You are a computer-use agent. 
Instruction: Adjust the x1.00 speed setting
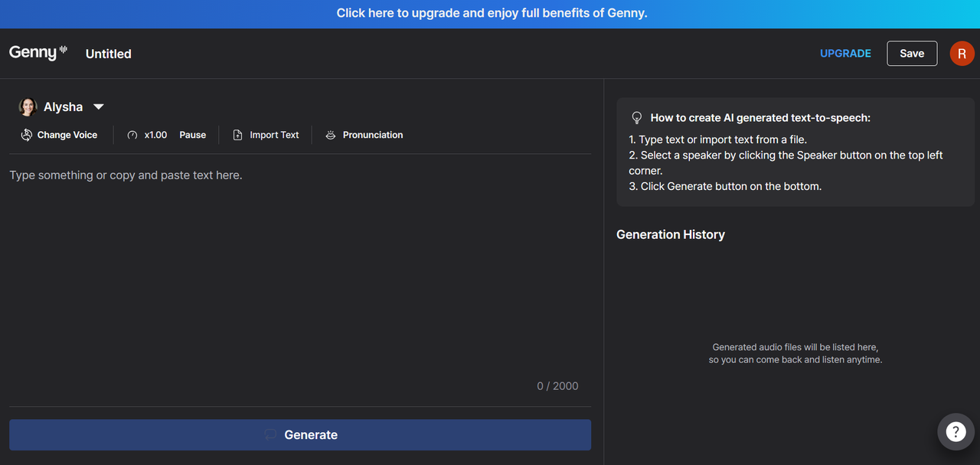click(x=155, y=135)
